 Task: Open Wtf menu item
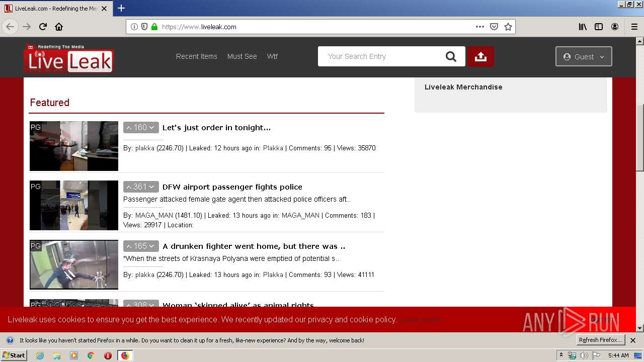(272, 56)
